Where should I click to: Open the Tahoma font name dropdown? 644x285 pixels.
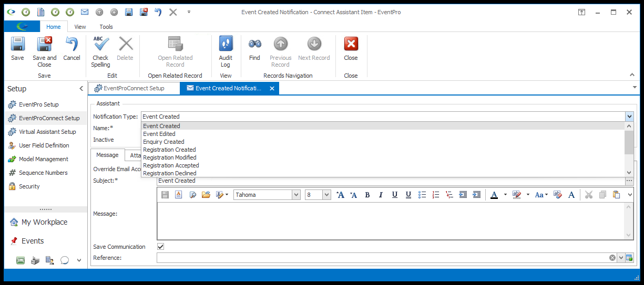[x=296, y=195]
